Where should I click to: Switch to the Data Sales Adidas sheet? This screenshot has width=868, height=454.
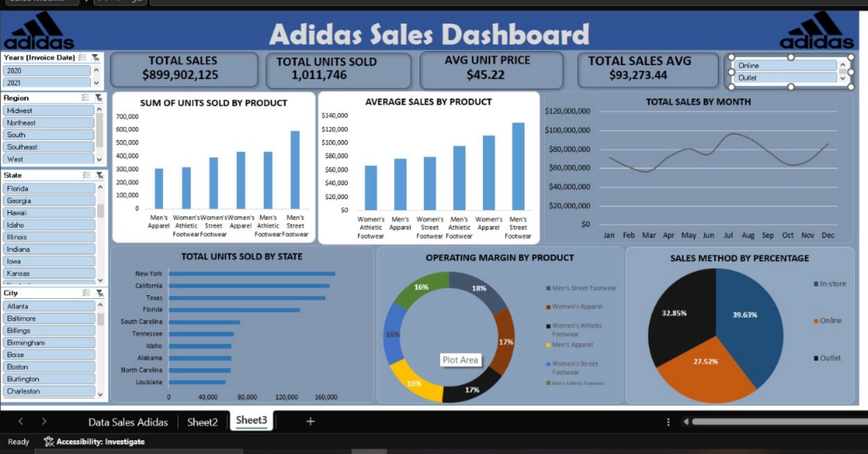click(128, 421)
